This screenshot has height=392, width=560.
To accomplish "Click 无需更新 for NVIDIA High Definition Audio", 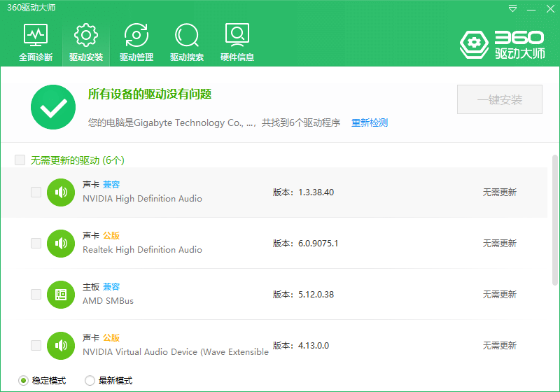I will coord(500,192).
